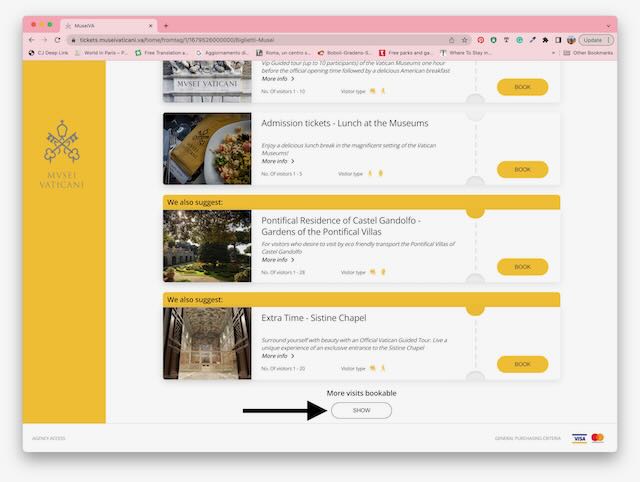This screenshot has width=640, height=482.
Task: Reload the Musei Vaticani ticket page
Action: click(58, 40)
